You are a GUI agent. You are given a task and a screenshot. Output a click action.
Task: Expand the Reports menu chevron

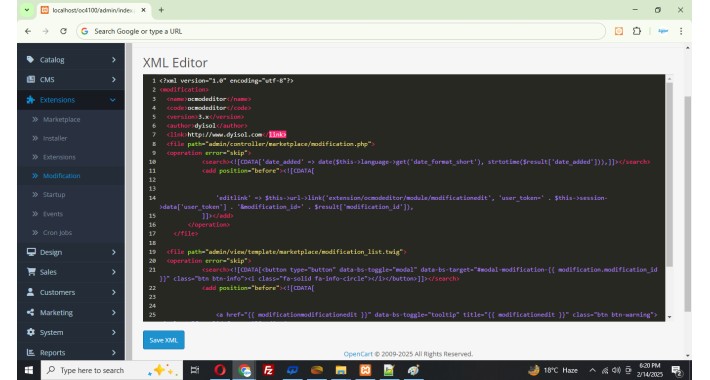113,352
